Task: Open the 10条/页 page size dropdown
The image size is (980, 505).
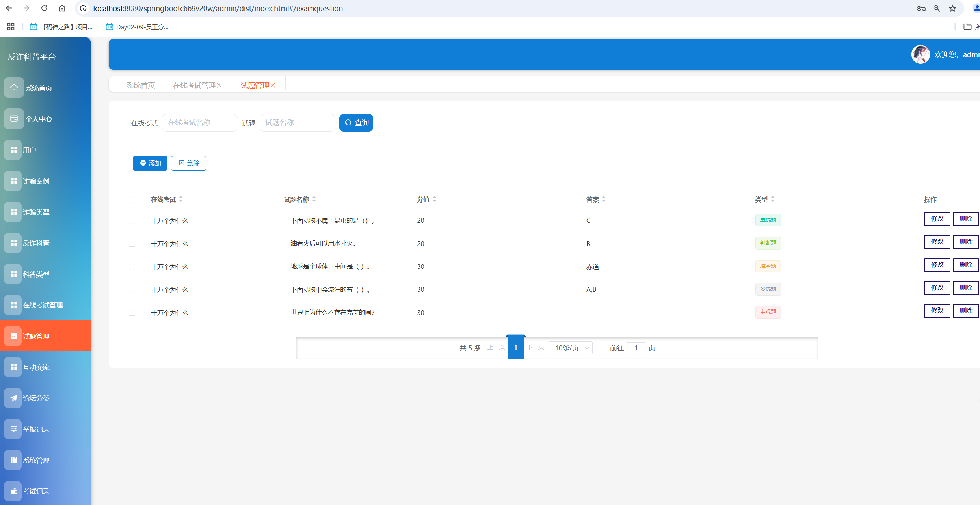Action: 570,348
